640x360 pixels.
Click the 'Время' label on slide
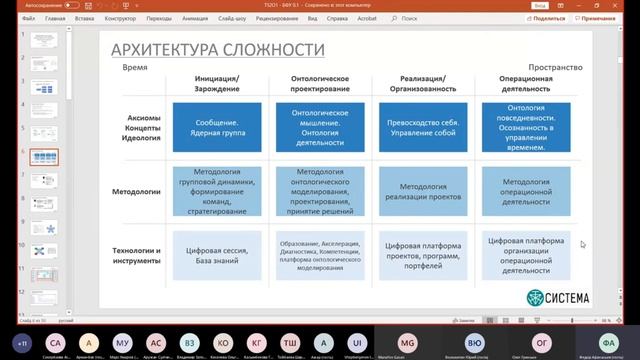coord(135,67)
